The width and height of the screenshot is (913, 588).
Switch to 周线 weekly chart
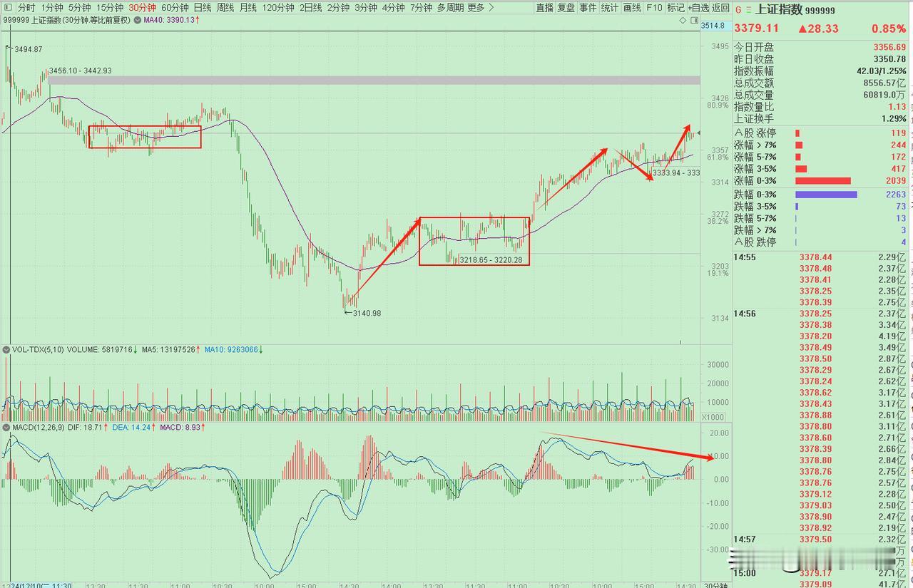225,7
